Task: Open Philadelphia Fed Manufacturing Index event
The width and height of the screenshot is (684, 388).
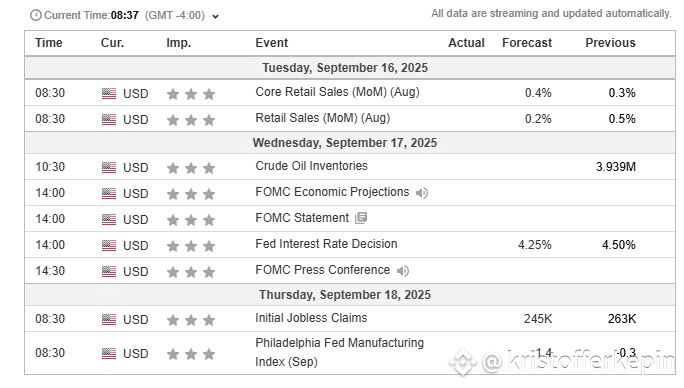Action: 339,352
